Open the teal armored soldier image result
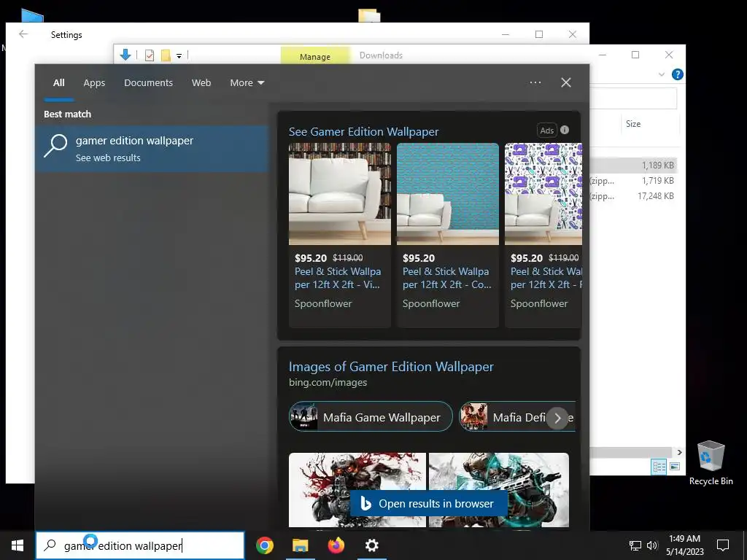The width and height of the screenshot is (747, 560). click(499, 489)
